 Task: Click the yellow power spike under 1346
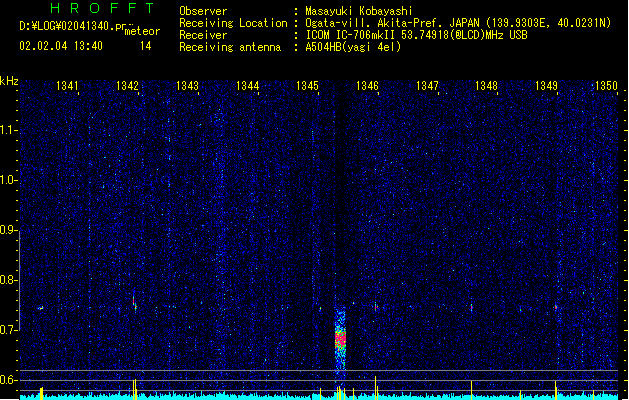click(375, 388)
